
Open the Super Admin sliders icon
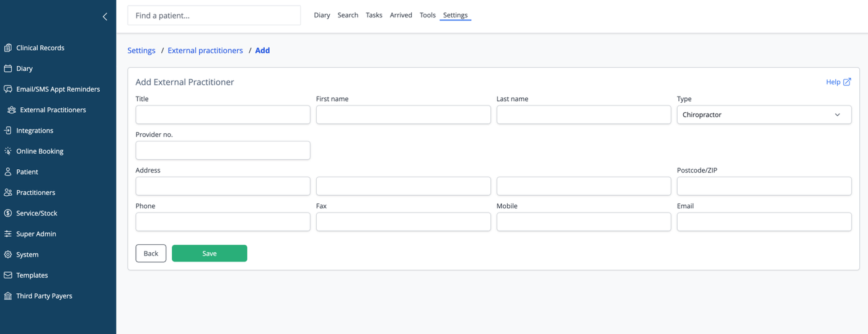8,234
